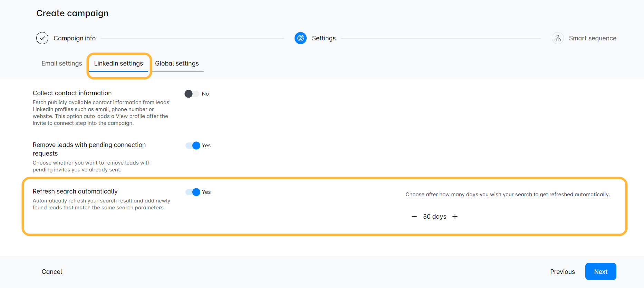Turn off Refresh search automatically toggle
Viewport: 644px width, 288px height.
coord(193,192)
